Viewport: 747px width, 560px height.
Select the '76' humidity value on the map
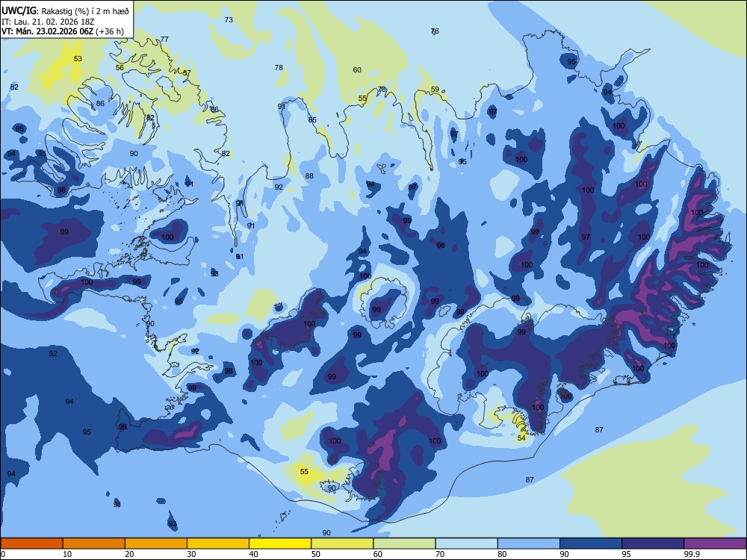pos(435,31)
